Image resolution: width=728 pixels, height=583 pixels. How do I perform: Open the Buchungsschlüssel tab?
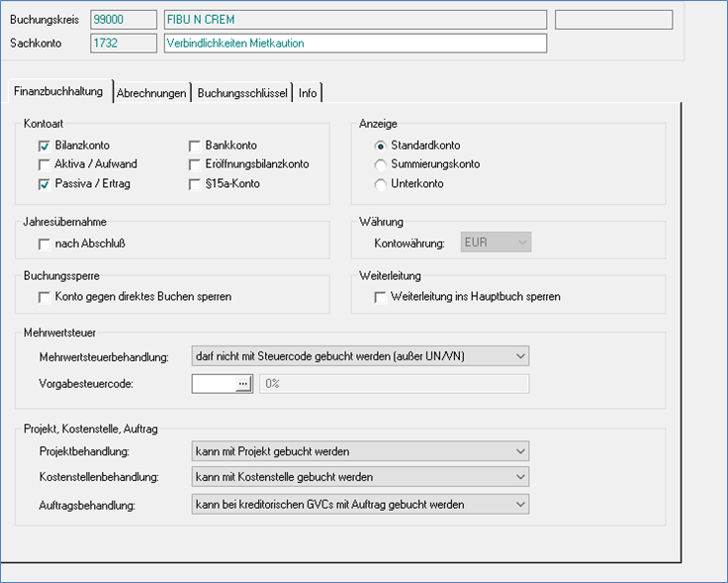[242, 93]
